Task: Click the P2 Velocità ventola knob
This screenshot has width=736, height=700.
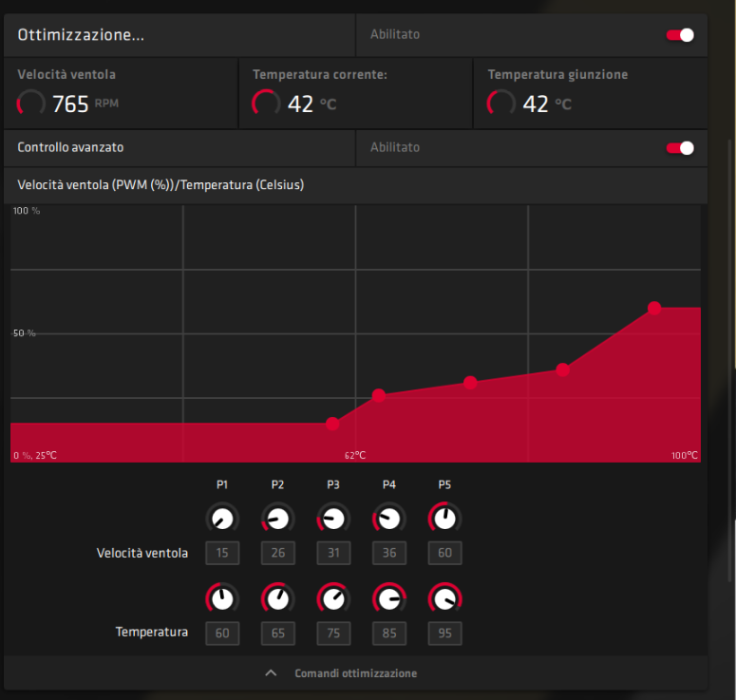Action: pyautogui.click(x=278, y=519)
